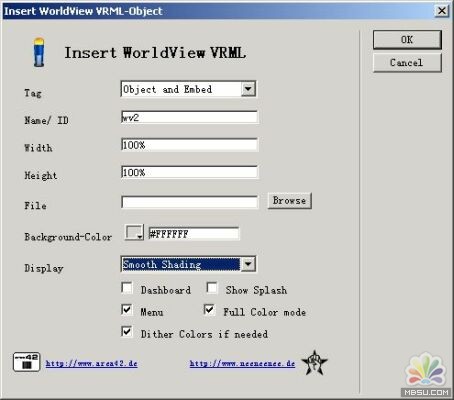454x400 pixels.
Task: Open the second website link beside the star logo
Action: (242, 363)
